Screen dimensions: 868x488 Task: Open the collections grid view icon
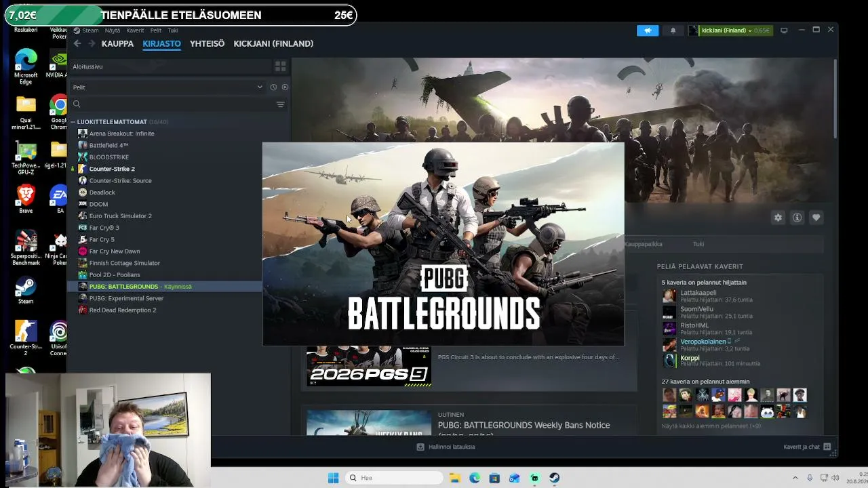[280, 66]
